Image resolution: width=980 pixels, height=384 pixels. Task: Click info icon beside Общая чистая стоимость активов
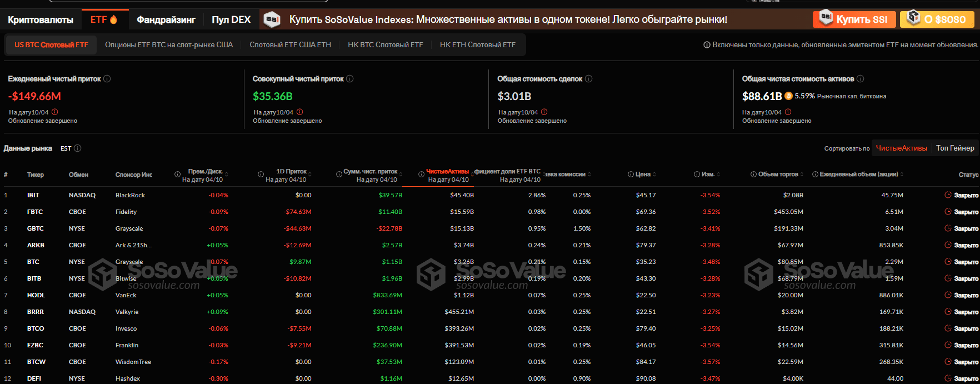pos(861,79)
